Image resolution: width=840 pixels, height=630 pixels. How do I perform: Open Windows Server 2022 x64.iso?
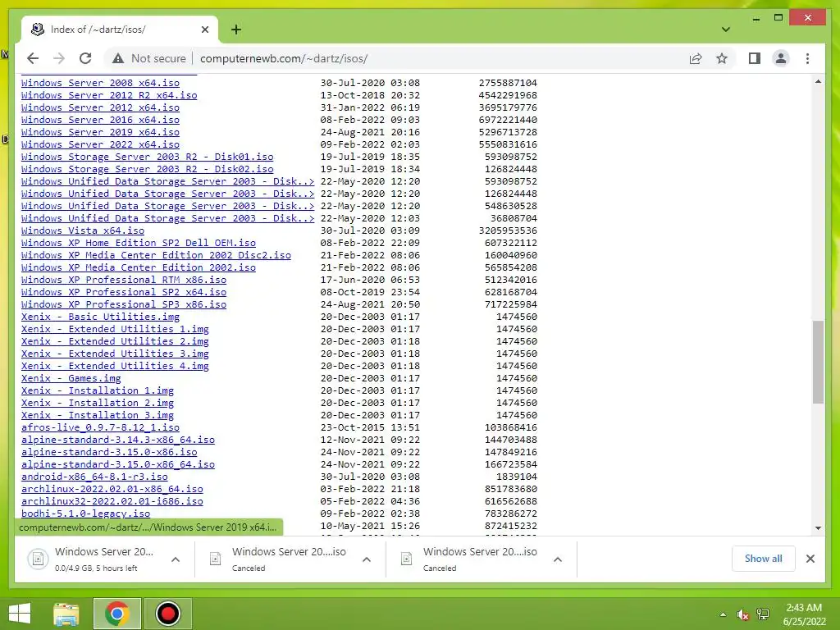pos(100,144)
